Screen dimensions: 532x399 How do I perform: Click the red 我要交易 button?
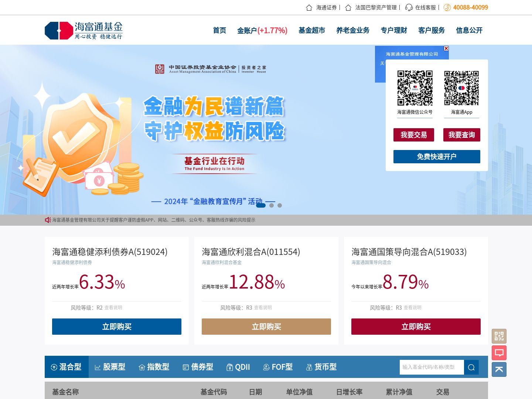click(x=414, y=135)
